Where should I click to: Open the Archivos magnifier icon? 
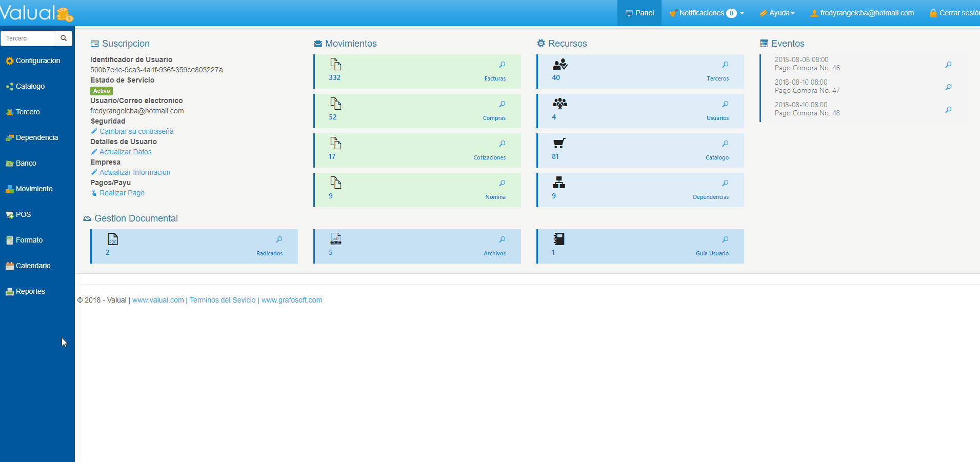tap(502, 239)
